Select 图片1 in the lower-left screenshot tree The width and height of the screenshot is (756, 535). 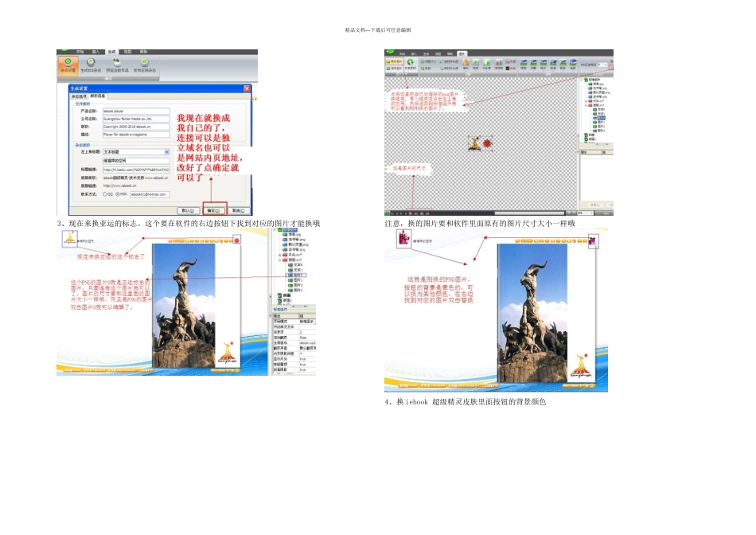(x=295, y=280)
